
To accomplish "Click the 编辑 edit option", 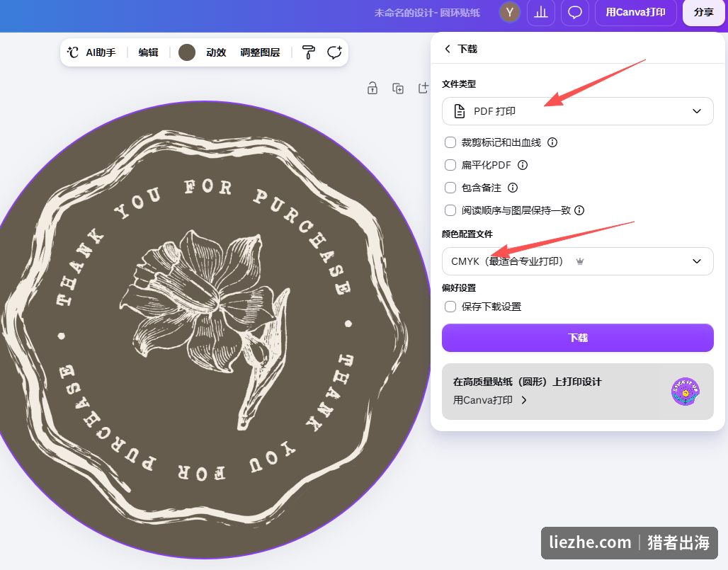I will pyautogui.click(x=148, y=52).
